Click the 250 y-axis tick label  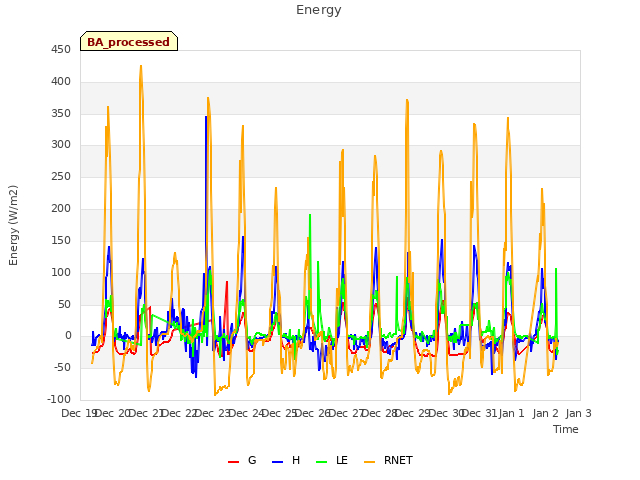click(x=61, y=177)
